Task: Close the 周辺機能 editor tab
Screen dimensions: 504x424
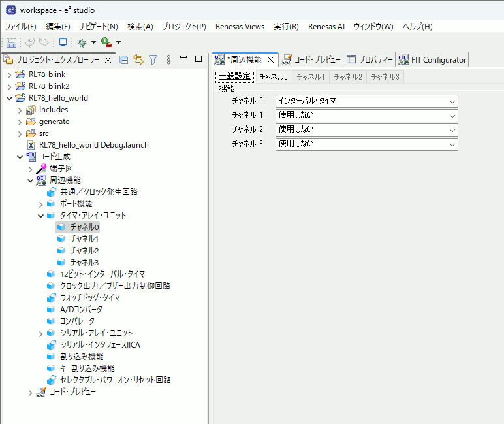Action: (x=270, y=60)
